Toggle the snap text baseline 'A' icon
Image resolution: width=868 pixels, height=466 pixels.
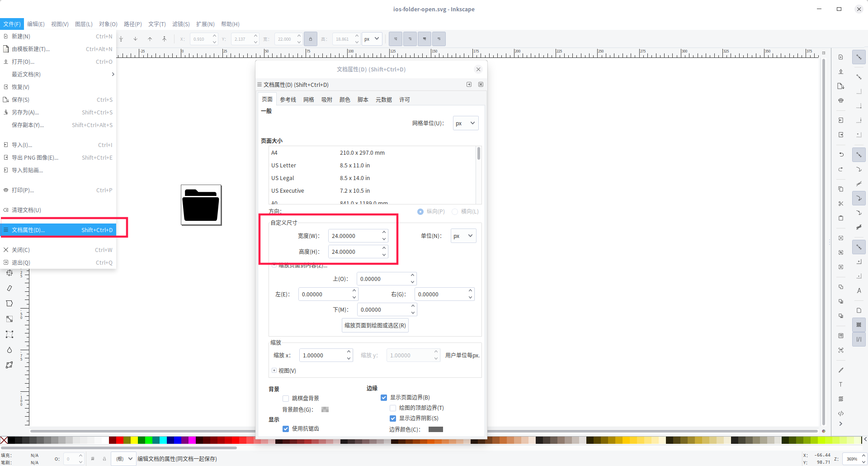click(859, 290)
